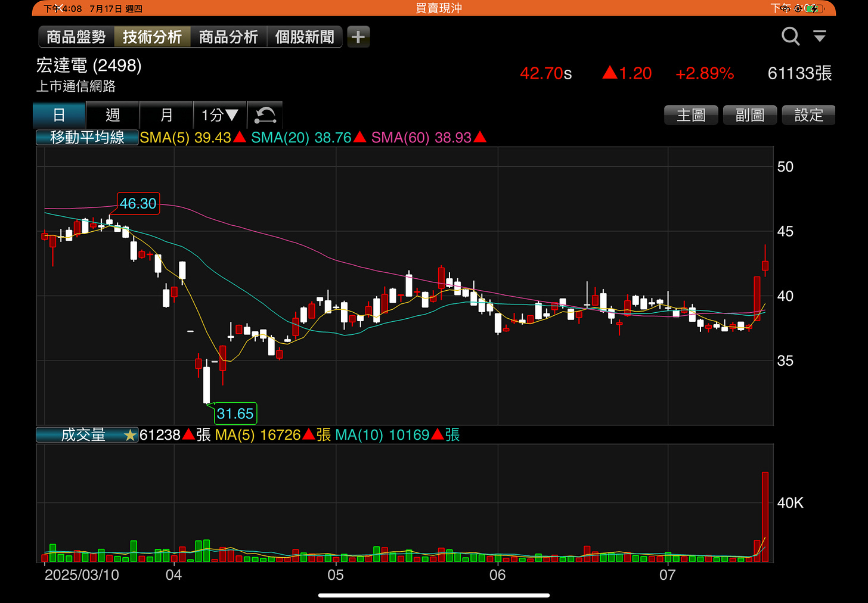Image resolution: width=868 pixels, height=603 pixels.
Task: Add a new tab with plus button
Action: click(x=358, y=37)
